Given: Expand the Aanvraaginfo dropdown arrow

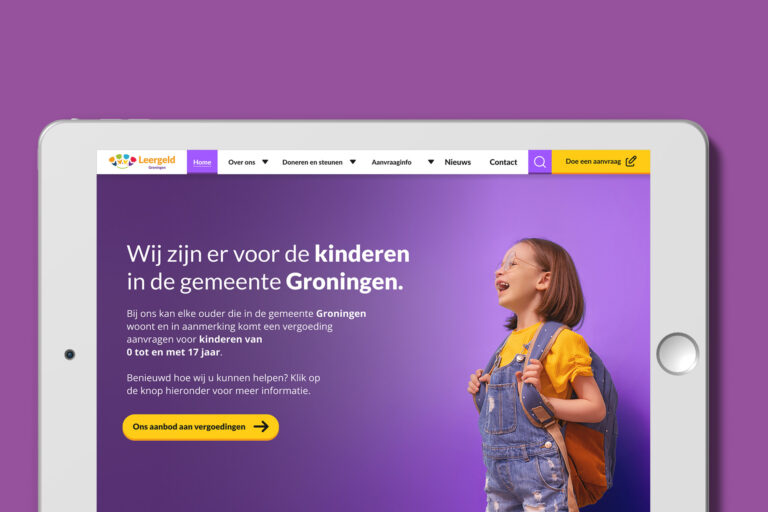Looking at the screenshot, I should (x=431, y=162).
